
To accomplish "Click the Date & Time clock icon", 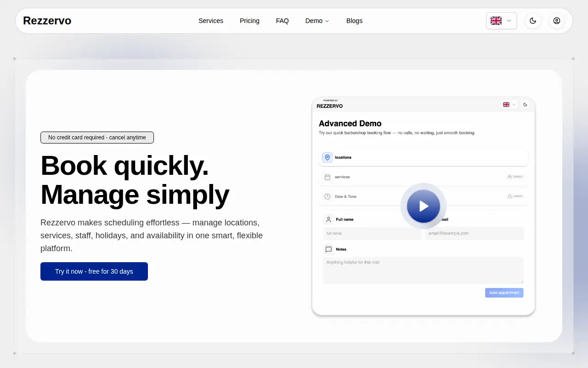I will click(328, 196).
